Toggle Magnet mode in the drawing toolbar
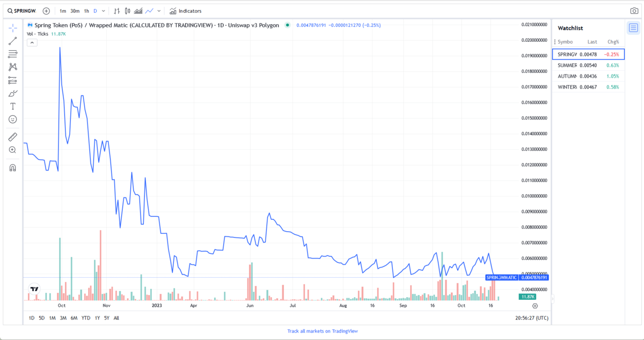This screenshot has height=340, width=644. [13, 167]
